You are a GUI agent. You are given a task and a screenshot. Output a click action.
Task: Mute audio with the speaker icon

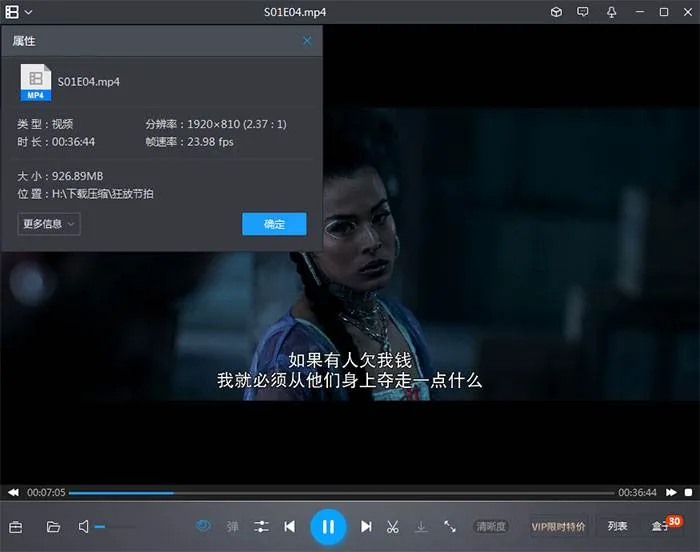tap(83, 527)
